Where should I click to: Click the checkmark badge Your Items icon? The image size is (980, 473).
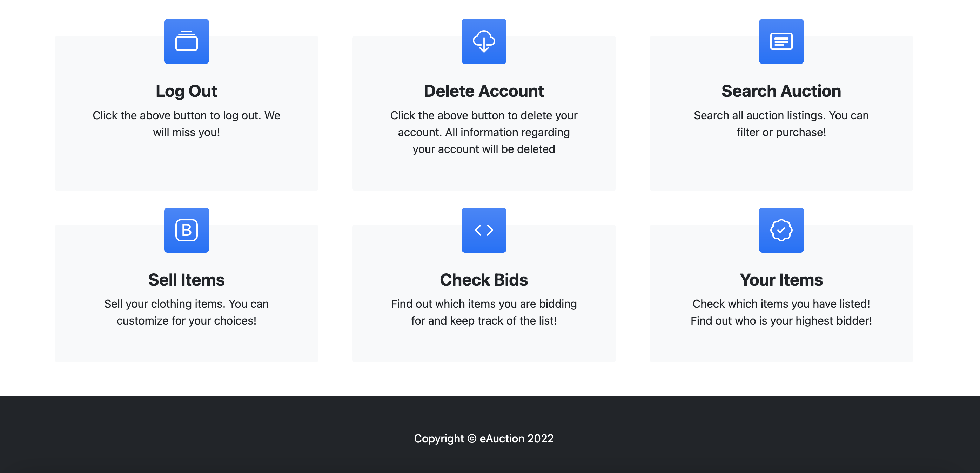click(781, 230)
